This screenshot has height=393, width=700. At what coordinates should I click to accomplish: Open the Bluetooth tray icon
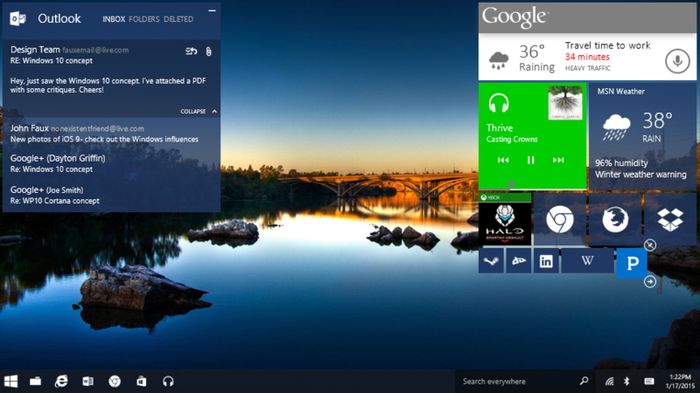(626, 381)
